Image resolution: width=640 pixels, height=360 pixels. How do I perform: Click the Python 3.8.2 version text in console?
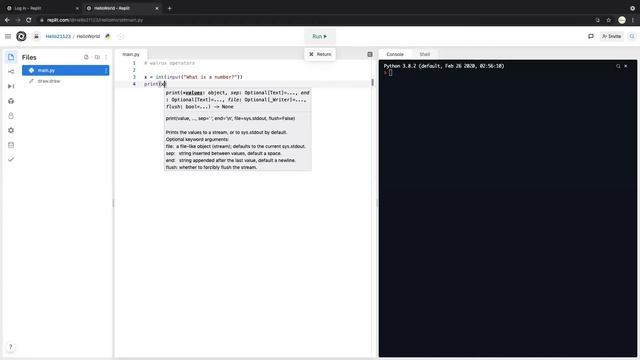[444, 66]
